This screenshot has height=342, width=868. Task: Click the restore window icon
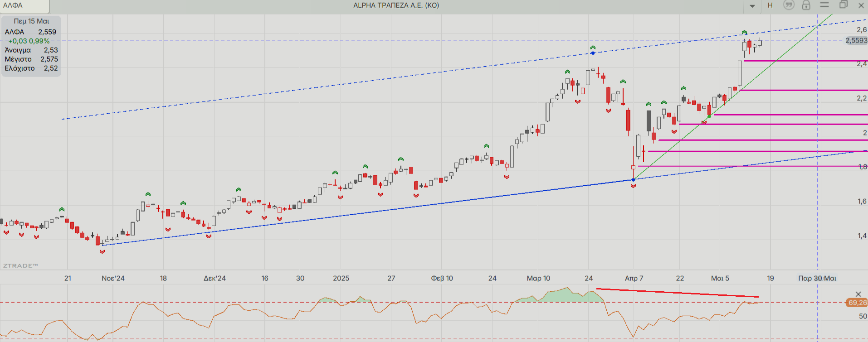point(843,5)
